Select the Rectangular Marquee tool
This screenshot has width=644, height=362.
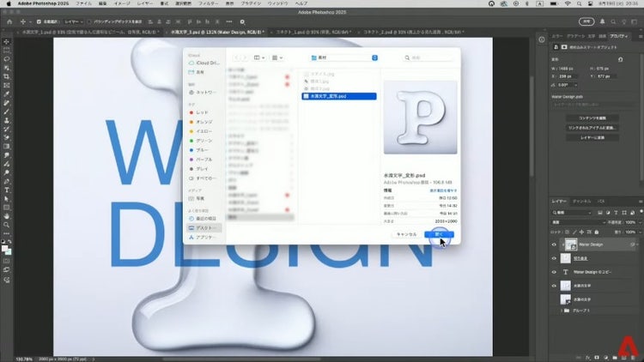click(x=7, y=50)
